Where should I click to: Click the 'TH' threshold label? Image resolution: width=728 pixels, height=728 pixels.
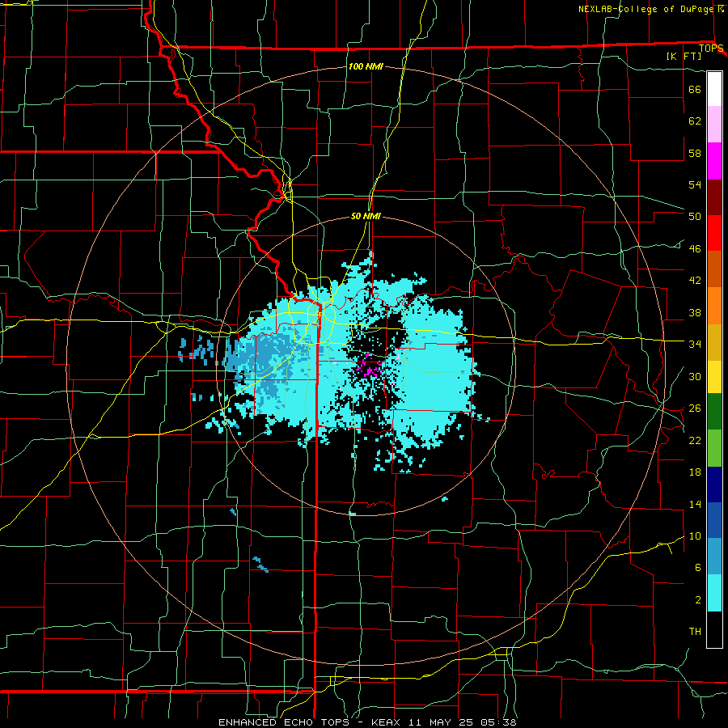pyautogui.click(x=695, y=632)
